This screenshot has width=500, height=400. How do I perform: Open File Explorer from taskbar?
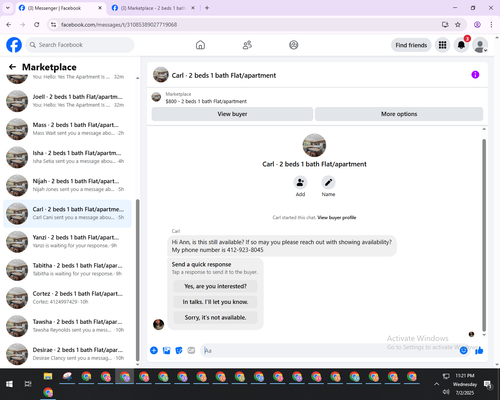48,377
